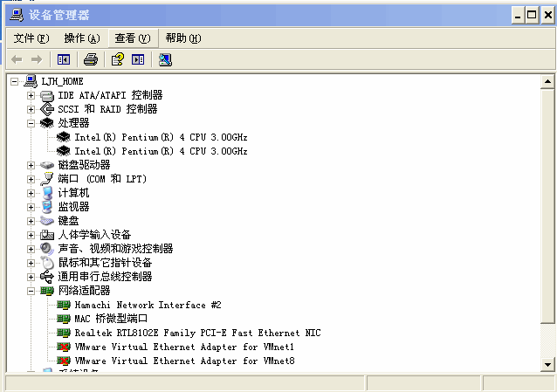
Task: Expand 声音、视频和游戏控制器 node
Action: click(31, 249)
